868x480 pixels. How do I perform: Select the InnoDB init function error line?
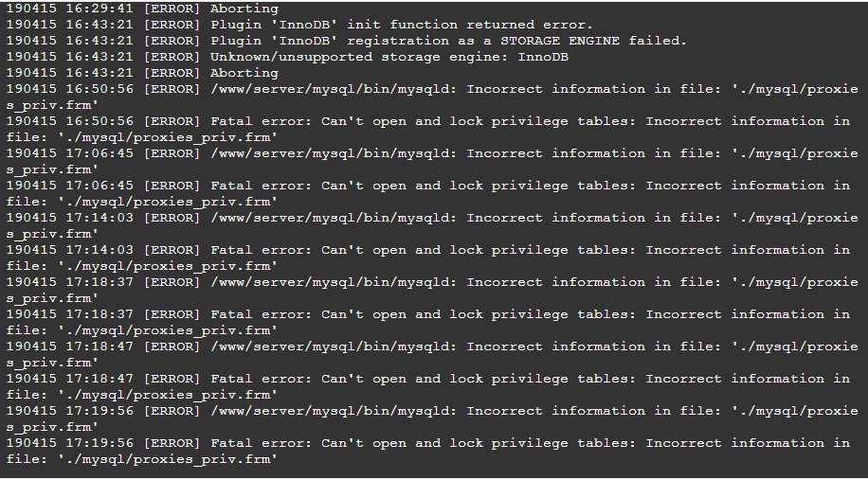299,25
